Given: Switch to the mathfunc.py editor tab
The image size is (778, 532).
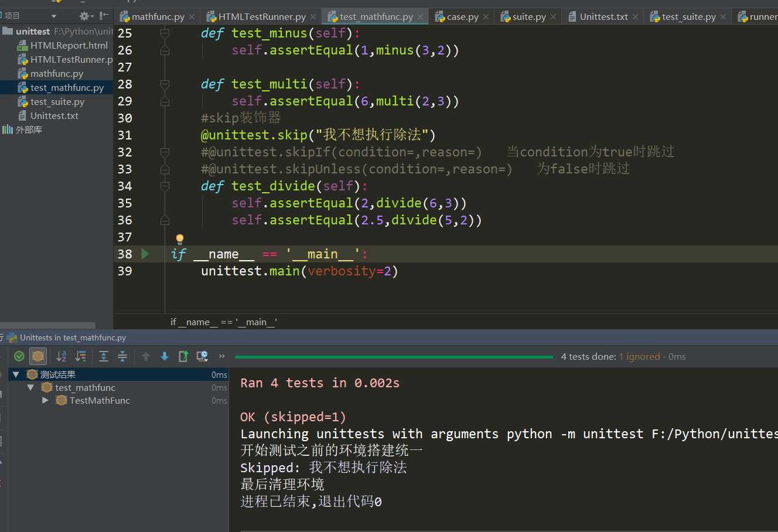Looking at the screenshot, I should tap(158, 16).
